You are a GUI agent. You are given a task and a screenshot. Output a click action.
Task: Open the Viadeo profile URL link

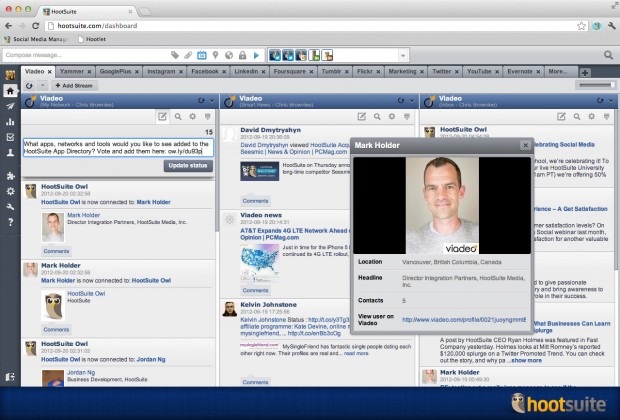(464, 320)
